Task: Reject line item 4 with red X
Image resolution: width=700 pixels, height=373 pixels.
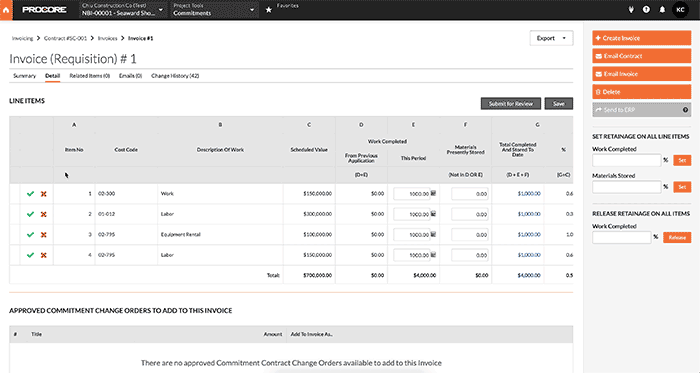Action: 44,255
